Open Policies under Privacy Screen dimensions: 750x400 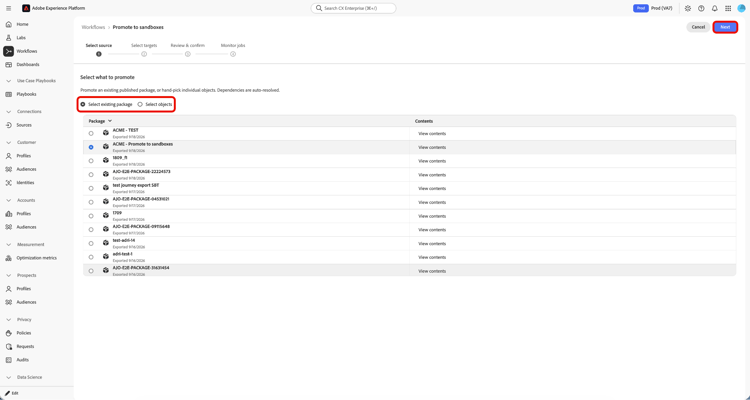(23, 333)
